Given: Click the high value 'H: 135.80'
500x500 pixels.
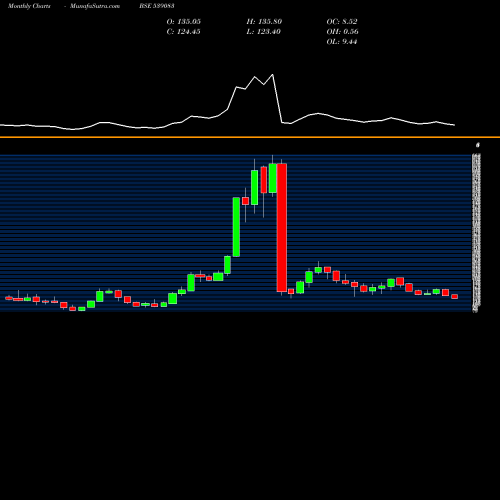Looking at the screenshot, I should coord(264,22).
